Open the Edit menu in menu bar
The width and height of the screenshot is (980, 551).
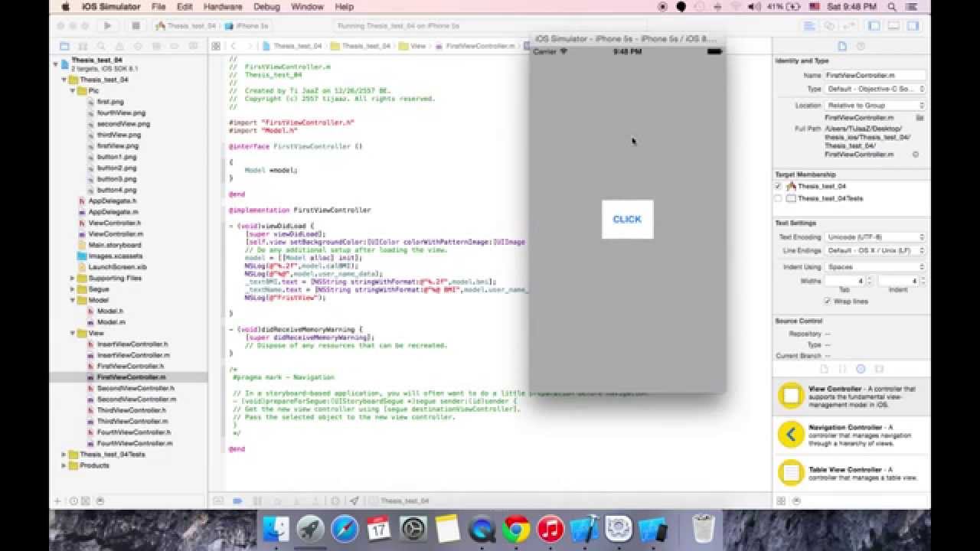click(x=185, y=7)
